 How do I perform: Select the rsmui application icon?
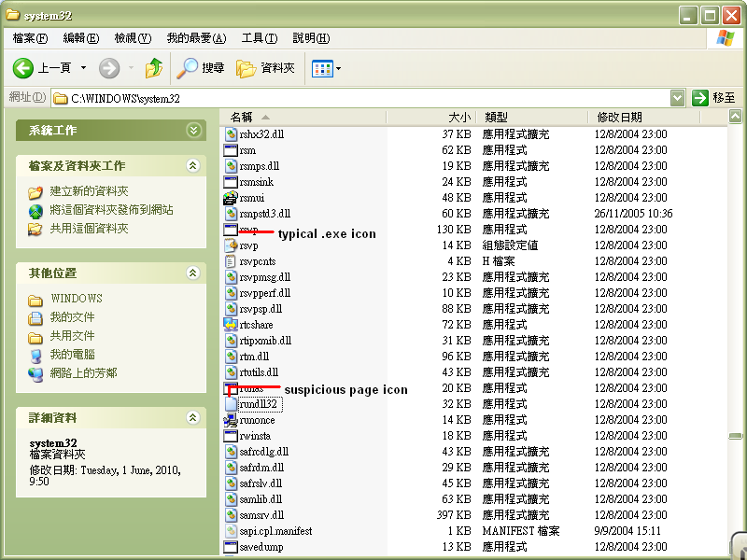[231, 198]
